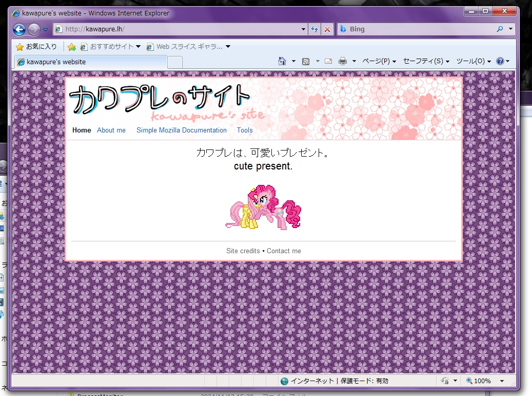Click the 'cute present.' heading text

263,166
